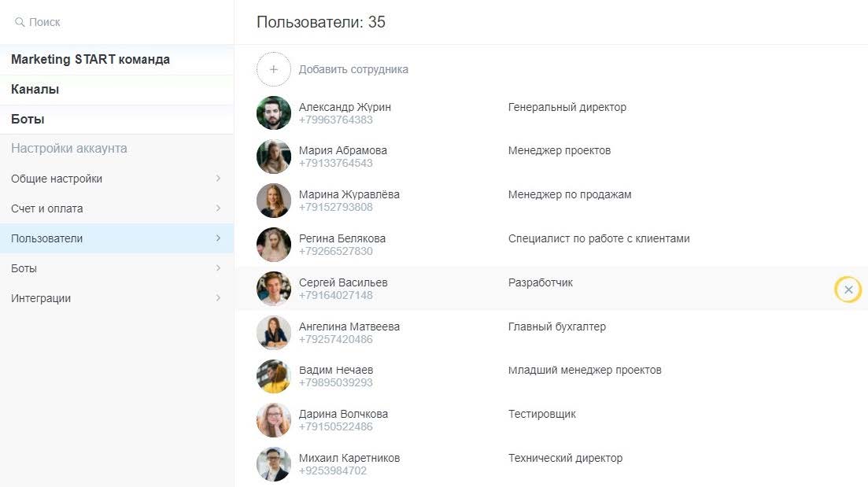This screenshot has width=868, height=487.
Task: Click Михаил Каретников's Технический директор role
Action: (x=565, y=458)
